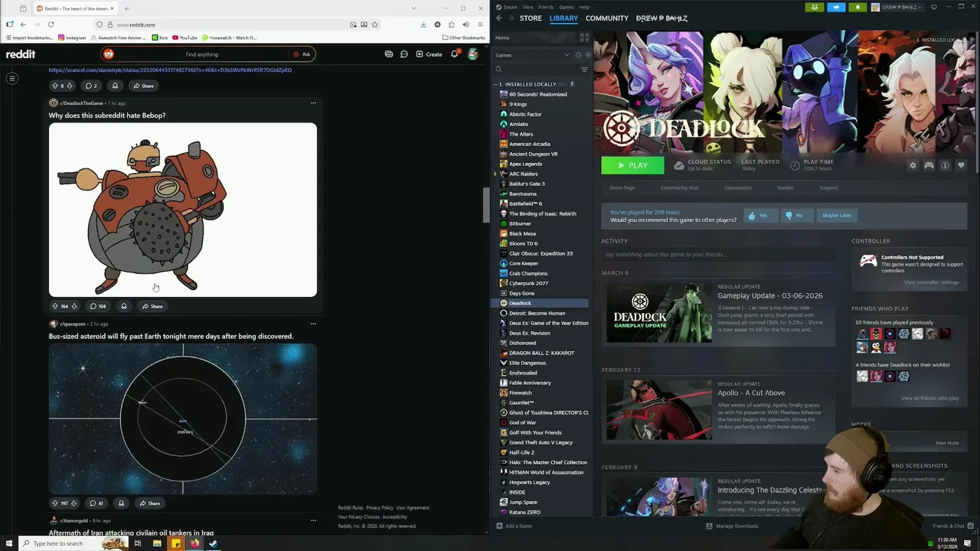Upvote the bus-sized asteroid post
This screenshot has height=551, width=980.
point(54,503)
